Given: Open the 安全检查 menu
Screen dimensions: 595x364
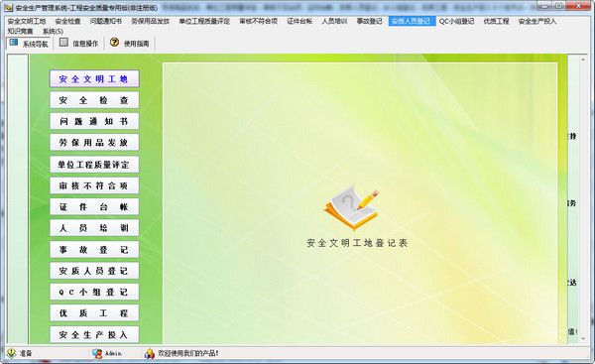Looking at the screenshot, I should pos(67,21).
